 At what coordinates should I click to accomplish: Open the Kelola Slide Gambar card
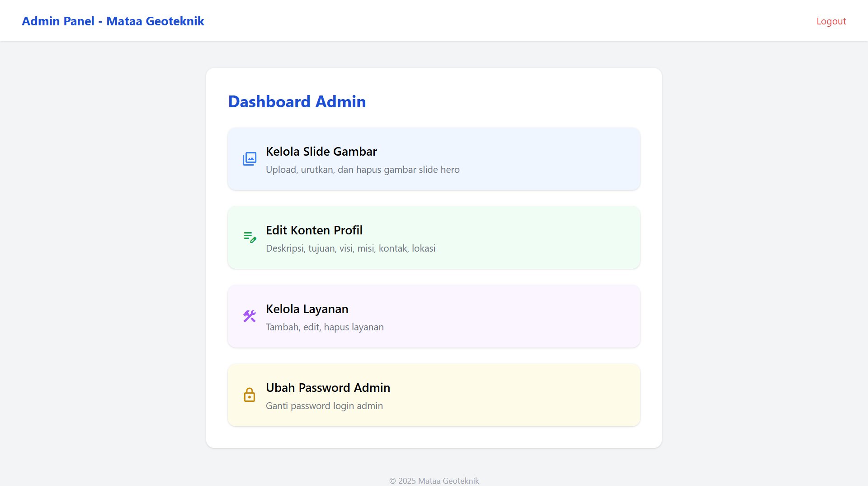(x=434, y=158)
